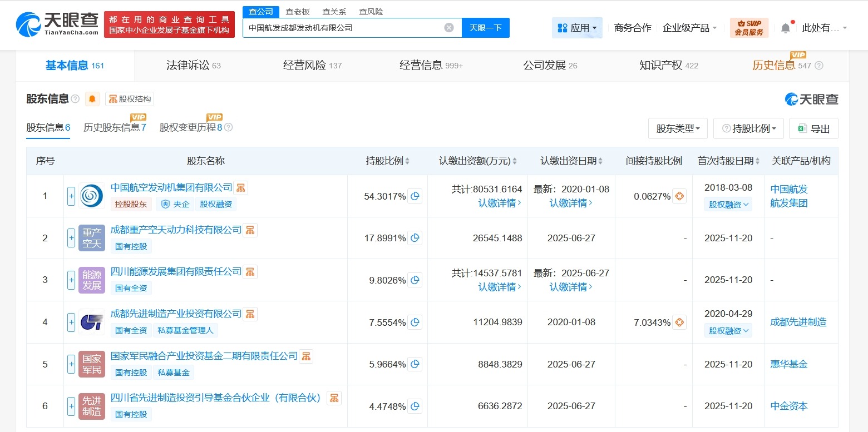Click the Excel icon on 导出 button

coord(802,128)
